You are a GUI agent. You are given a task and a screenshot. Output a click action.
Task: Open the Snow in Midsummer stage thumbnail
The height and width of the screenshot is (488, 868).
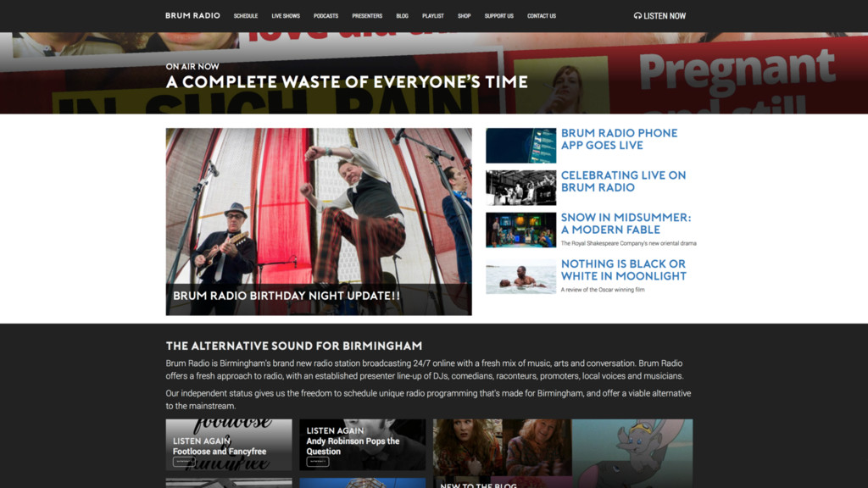tap(521, 230)
